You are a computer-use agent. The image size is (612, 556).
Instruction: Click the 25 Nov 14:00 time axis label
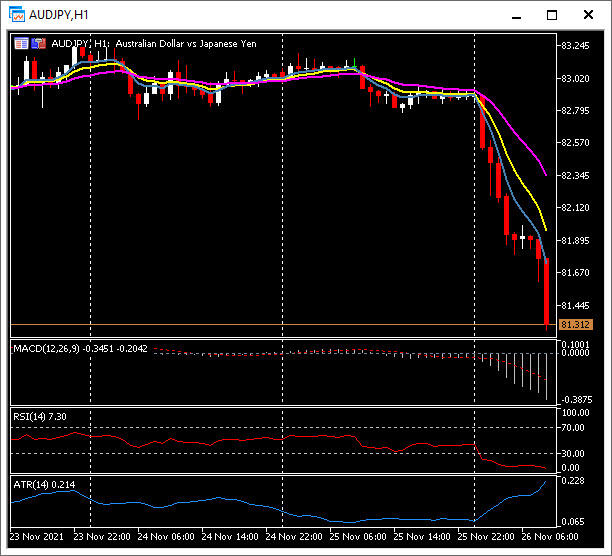click(x=422, y=536)
